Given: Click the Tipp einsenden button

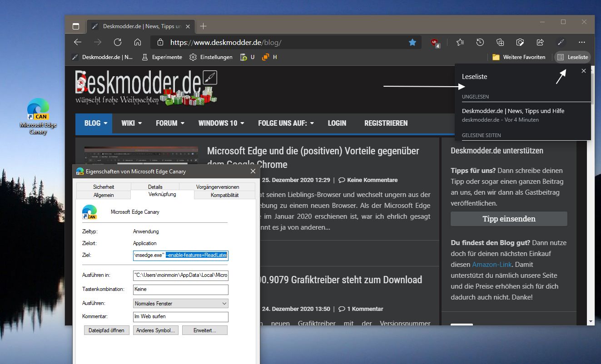Looking at the screenshot, I should point(509,219).
